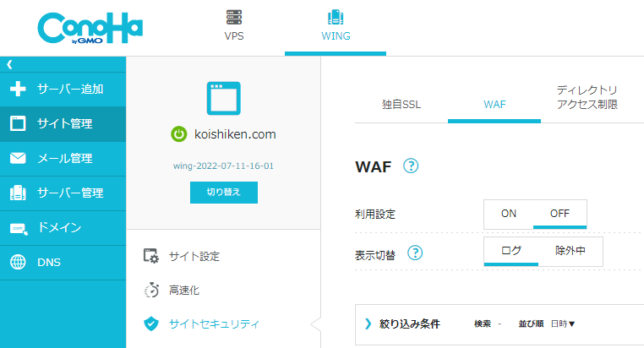
Task: Click the サイトセキュリティ shield icon
Action: pyautogui.click(x=151, y=324)
